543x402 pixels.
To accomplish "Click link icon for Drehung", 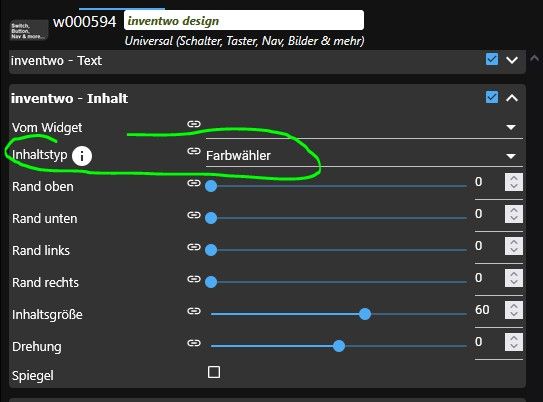I will [x=194, y=343].
